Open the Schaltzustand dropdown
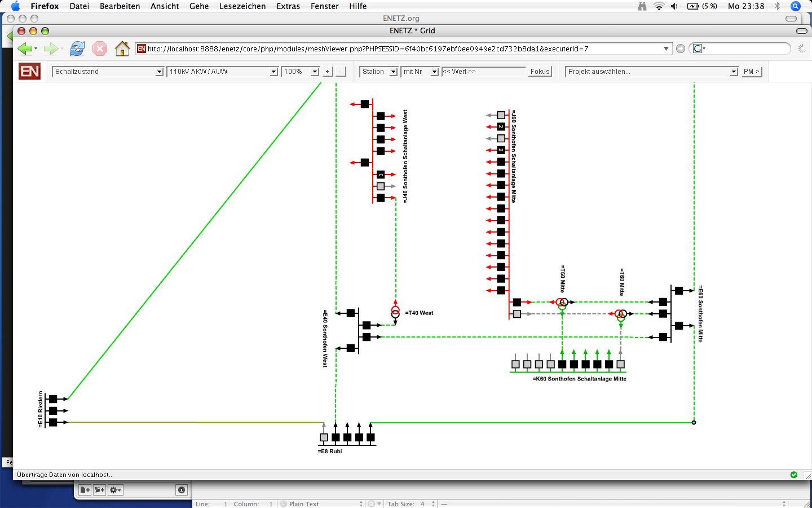Screen dimensions: 812x508 (x=108, y=72)
